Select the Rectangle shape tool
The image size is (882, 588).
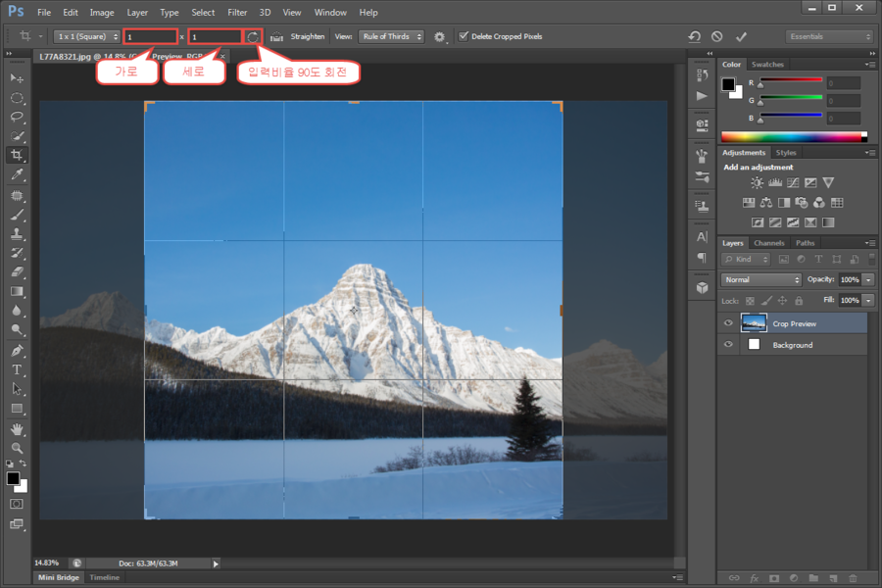point(17,409)
